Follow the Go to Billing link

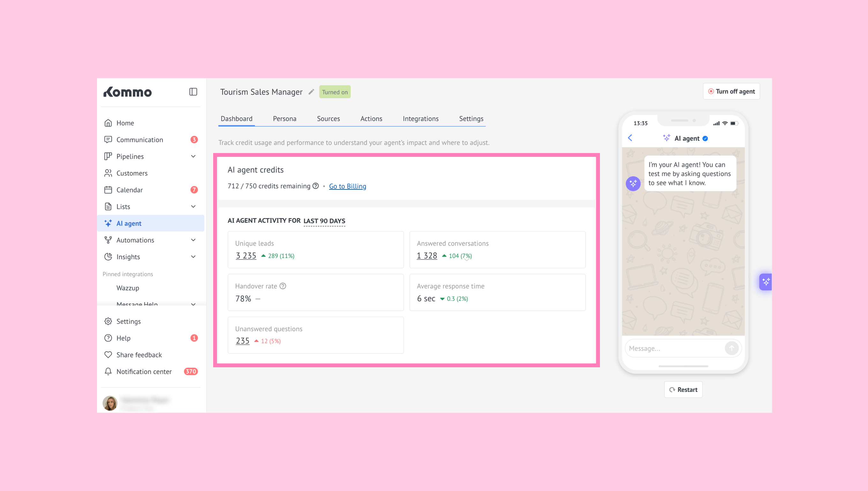(x=347, y=186)
